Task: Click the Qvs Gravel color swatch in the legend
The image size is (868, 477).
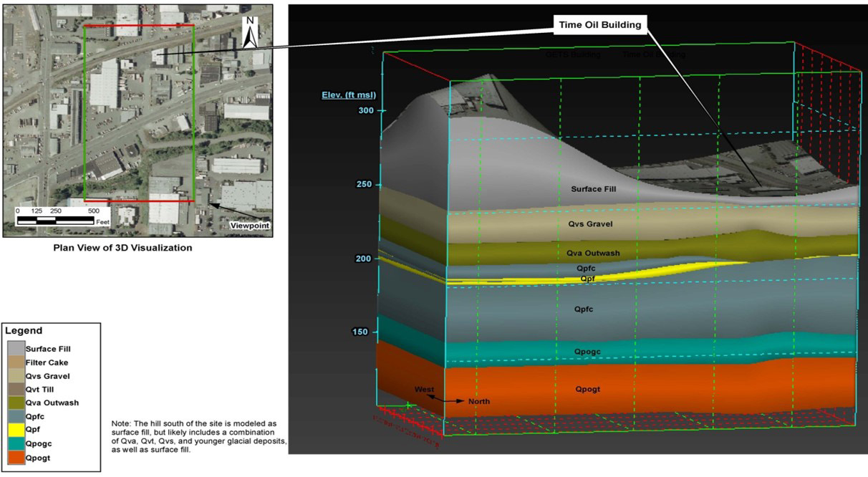Action: [x=16, y=376]
